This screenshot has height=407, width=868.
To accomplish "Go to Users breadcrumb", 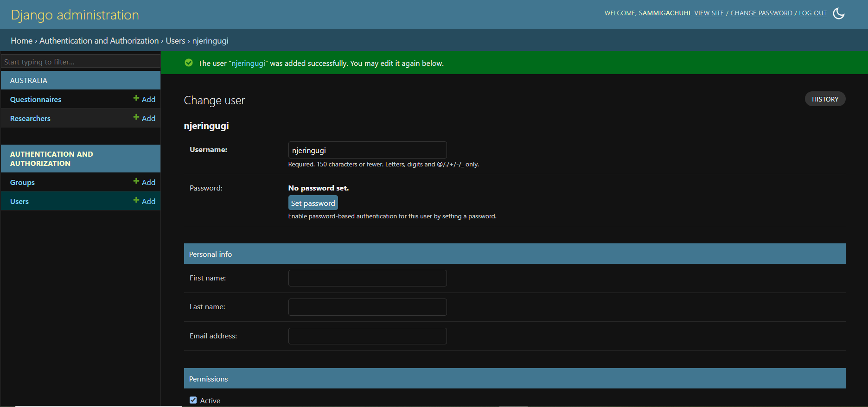I will 175,41.
